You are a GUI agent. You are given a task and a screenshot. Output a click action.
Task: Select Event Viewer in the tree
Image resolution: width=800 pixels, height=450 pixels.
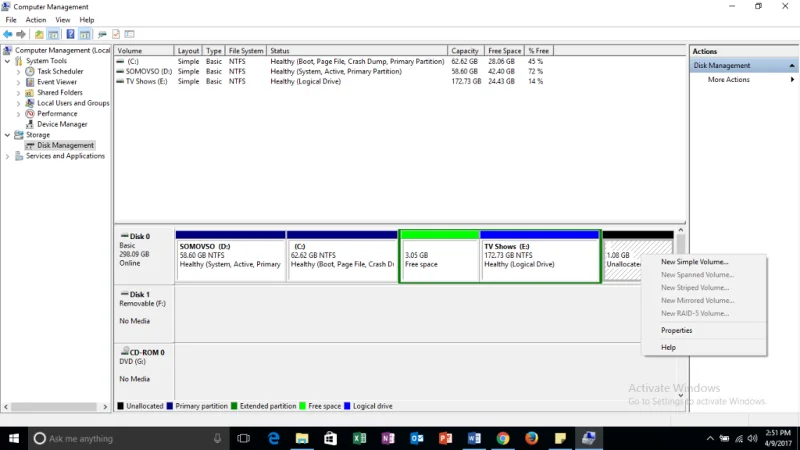tap(57, 82)
